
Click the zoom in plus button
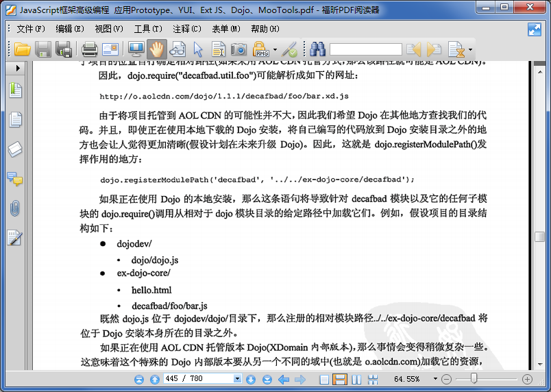(527, 380)
